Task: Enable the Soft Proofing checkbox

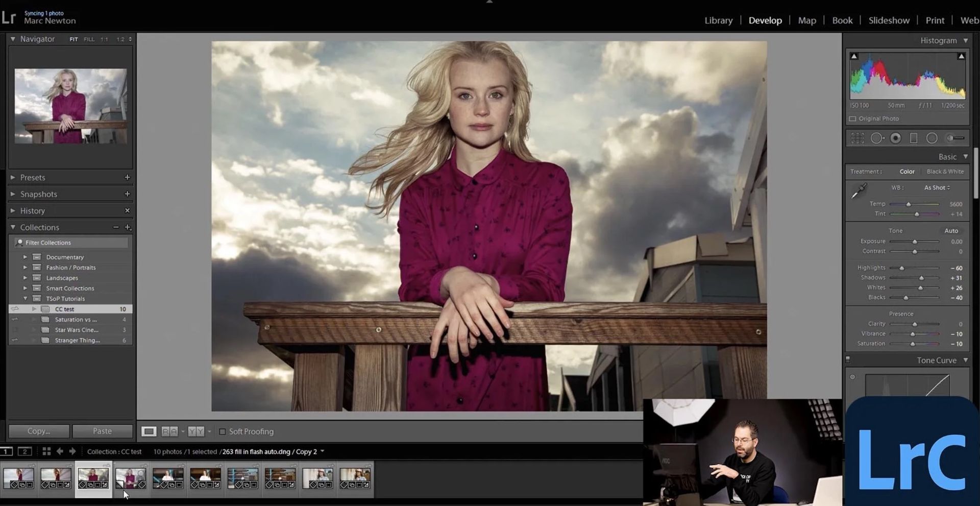Action: 222,431
